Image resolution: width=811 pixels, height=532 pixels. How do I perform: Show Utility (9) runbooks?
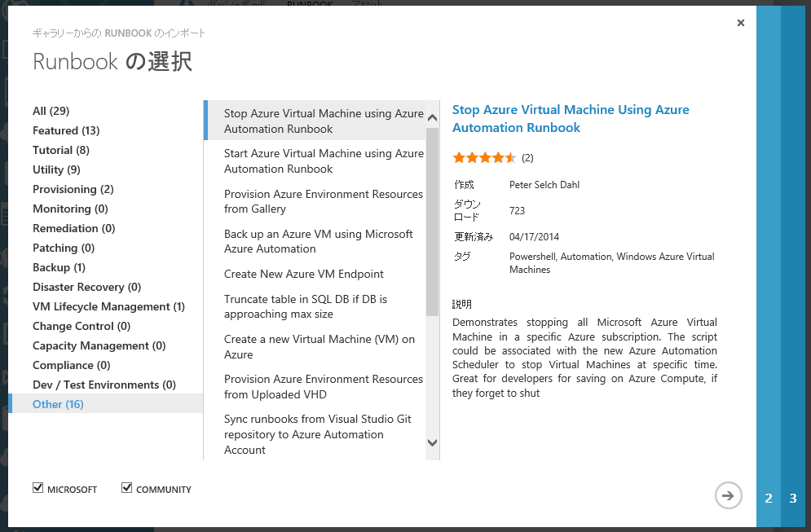[56, 169]
